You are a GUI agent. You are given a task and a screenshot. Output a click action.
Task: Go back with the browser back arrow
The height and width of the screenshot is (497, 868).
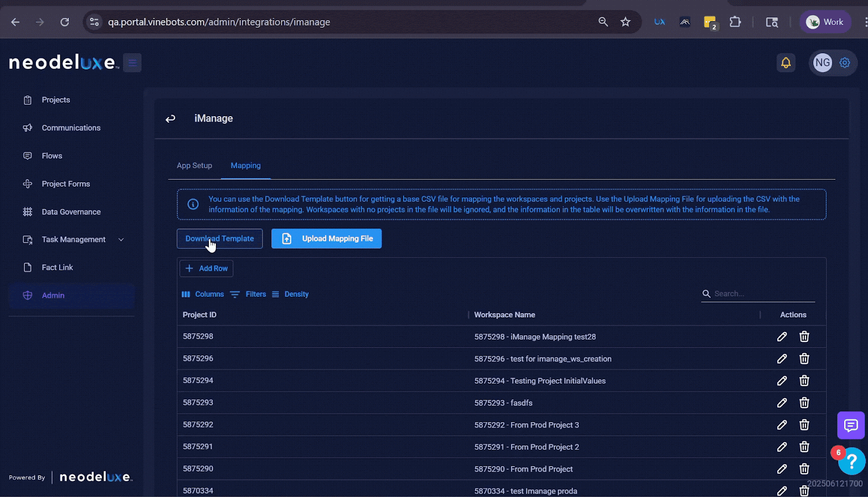(15, 22)
